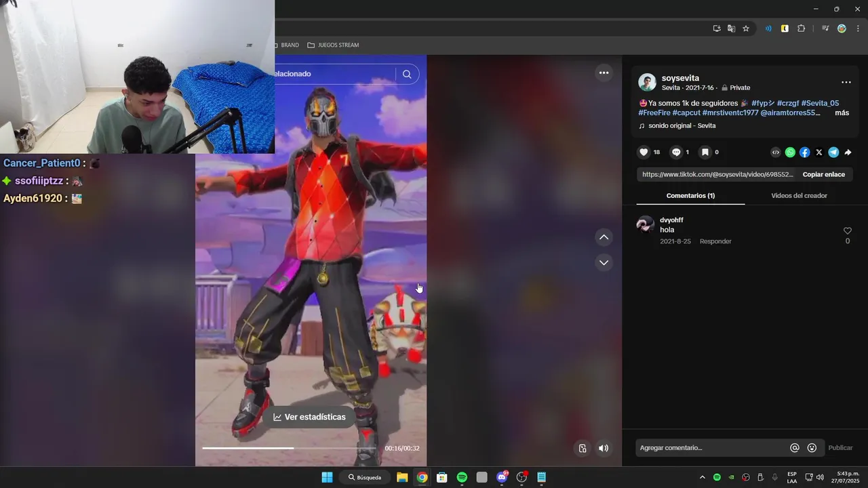Open the Chrome three-dot menu
This screenshot has width=868, height=488.
(858, 28)
